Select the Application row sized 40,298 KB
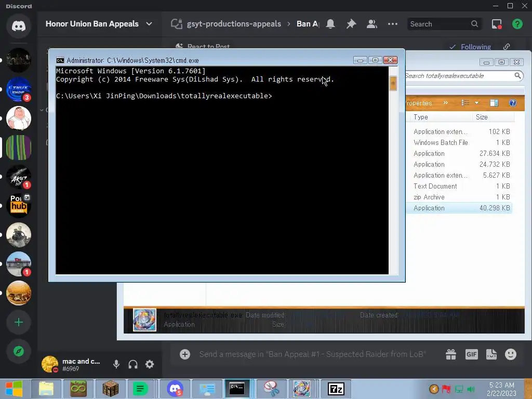This screenshot has width=532, height=399. pyautogui.click(x=459, y=208)
